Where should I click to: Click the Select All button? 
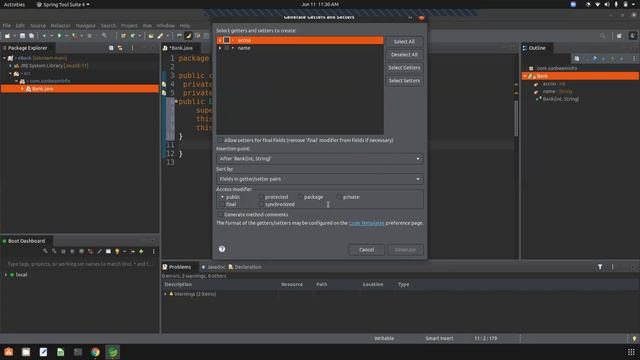[404, 42]
